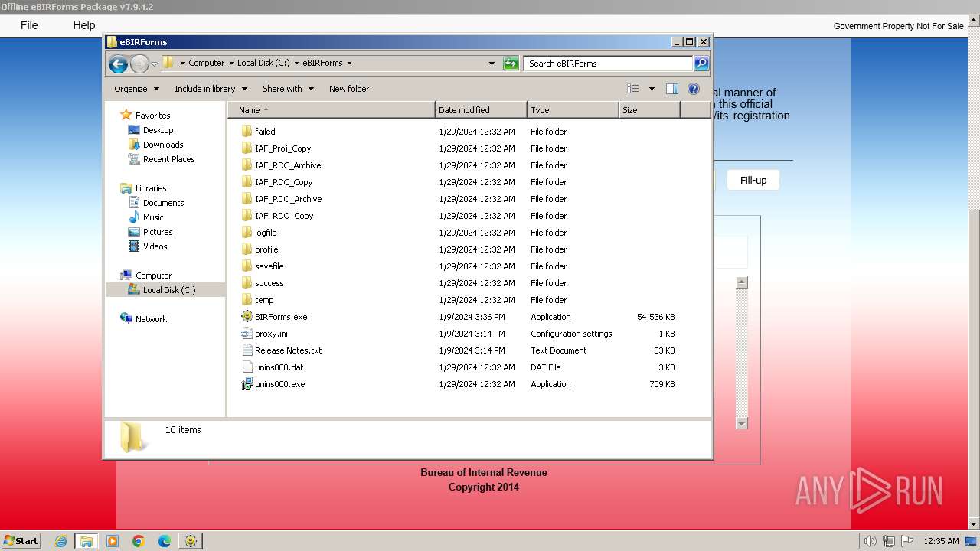This screenshot has width=980, height=551.
Task: Expand the views options dropdown arrow
Action: tap(652, 89)
